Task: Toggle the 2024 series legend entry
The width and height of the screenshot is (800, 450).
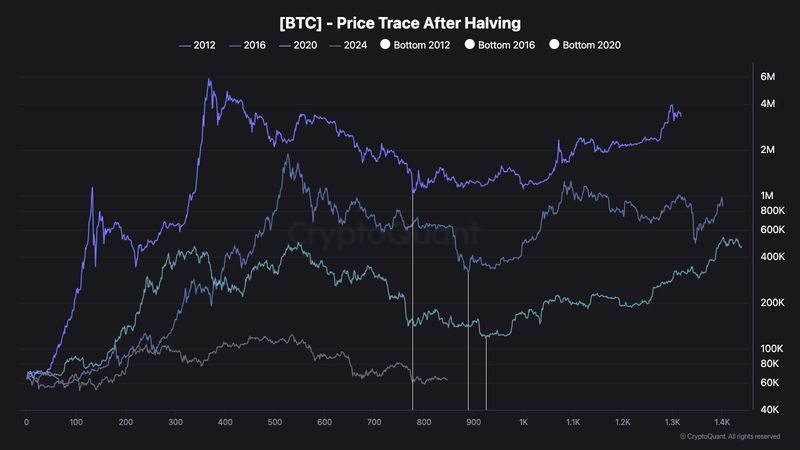Action: tap(348, 45)
